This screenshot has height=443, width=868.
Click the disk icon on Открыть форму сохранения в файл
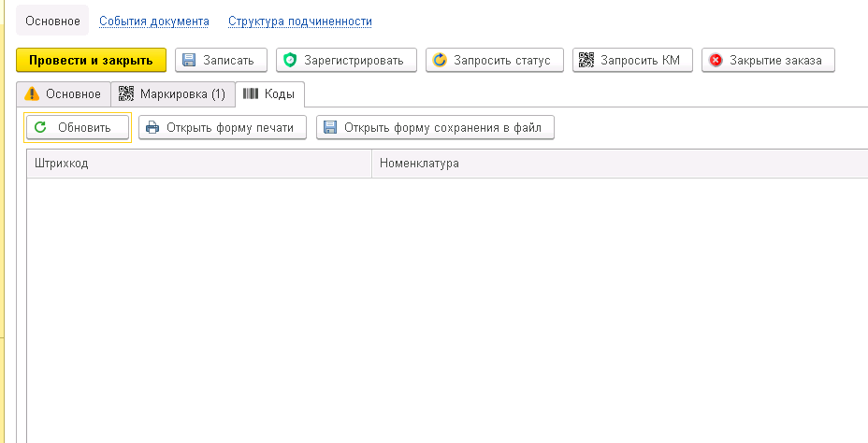click(330, 128)
